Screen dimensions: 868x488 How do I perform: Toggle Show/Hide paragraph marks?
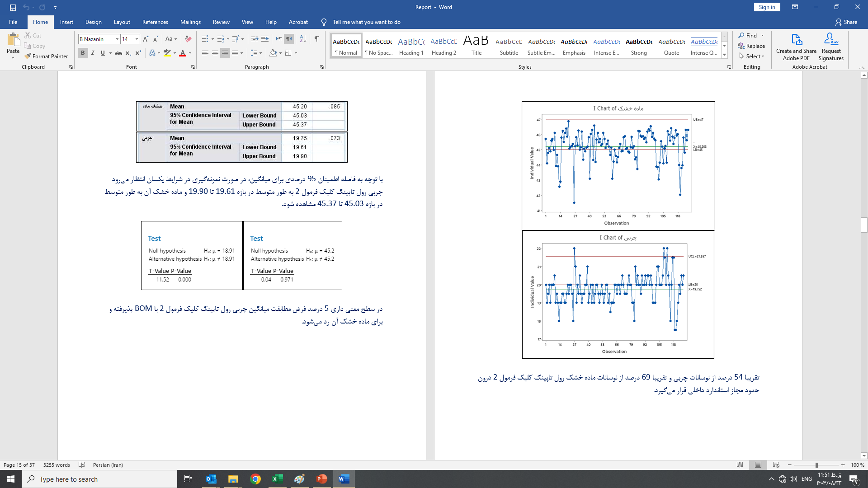click(317, 39)
